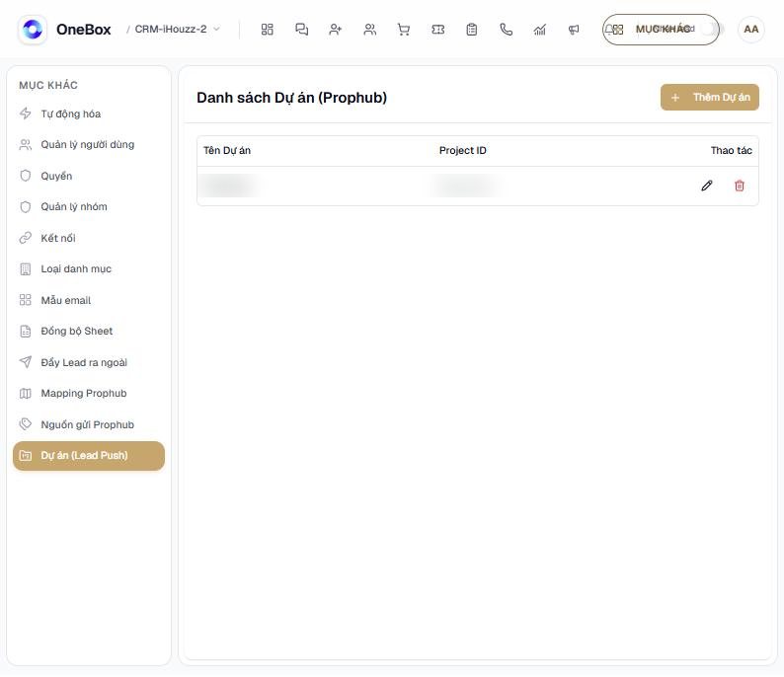Go to Kết nối settings
The width and height of the screenshot is (784, 677).
89,238
